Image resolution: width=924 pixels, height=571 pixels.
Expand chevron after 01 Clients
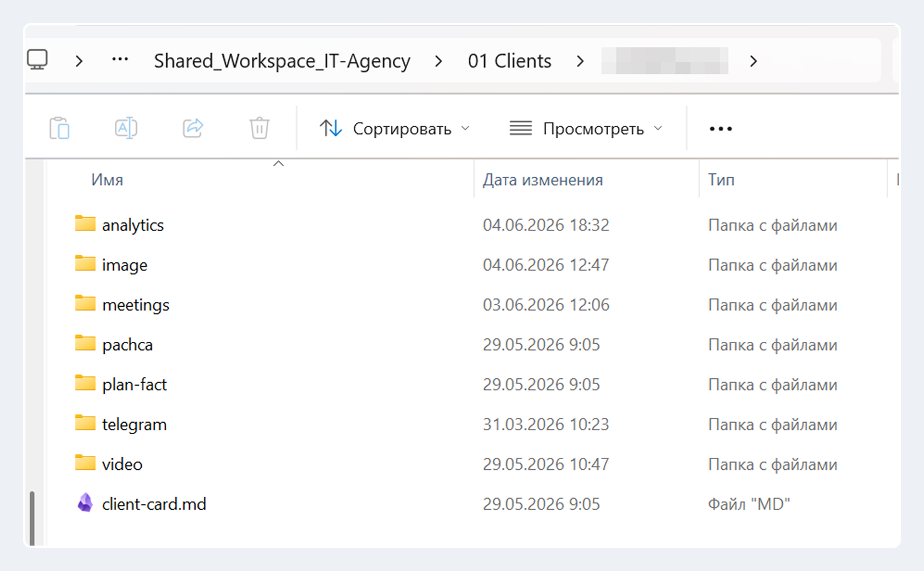pyautogui.click(x=580, y=61)
